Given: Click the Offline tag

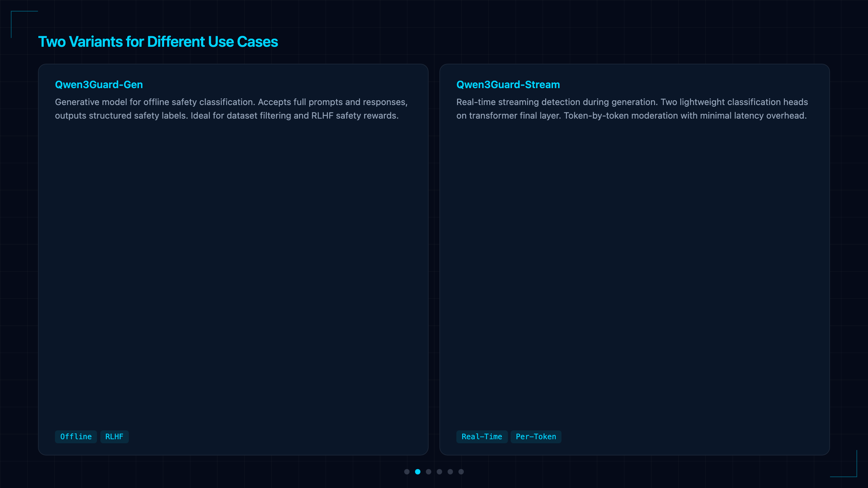Looking at the screenshot, I should pos(76,437).
